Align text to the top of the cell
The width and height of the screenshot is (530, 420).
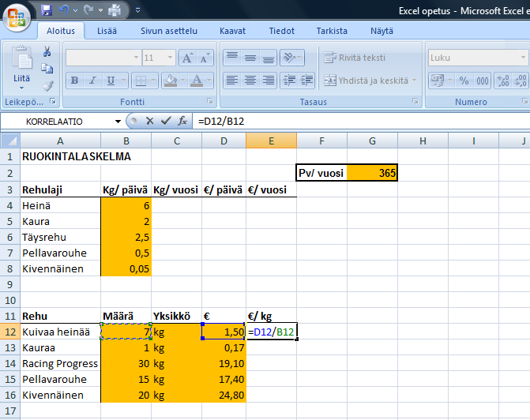point(232,58)
